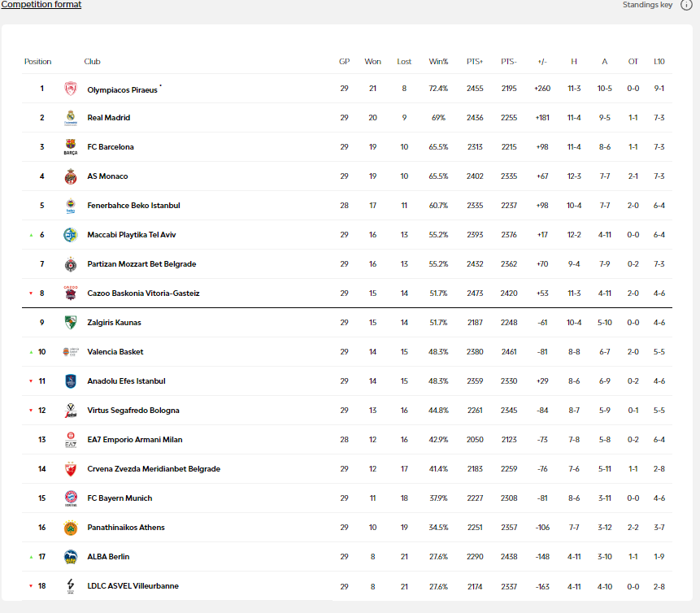This screenshot has width=700, height=613.
Task: Click the Panathinaikos Athens logo
Action: coord(71,528)
